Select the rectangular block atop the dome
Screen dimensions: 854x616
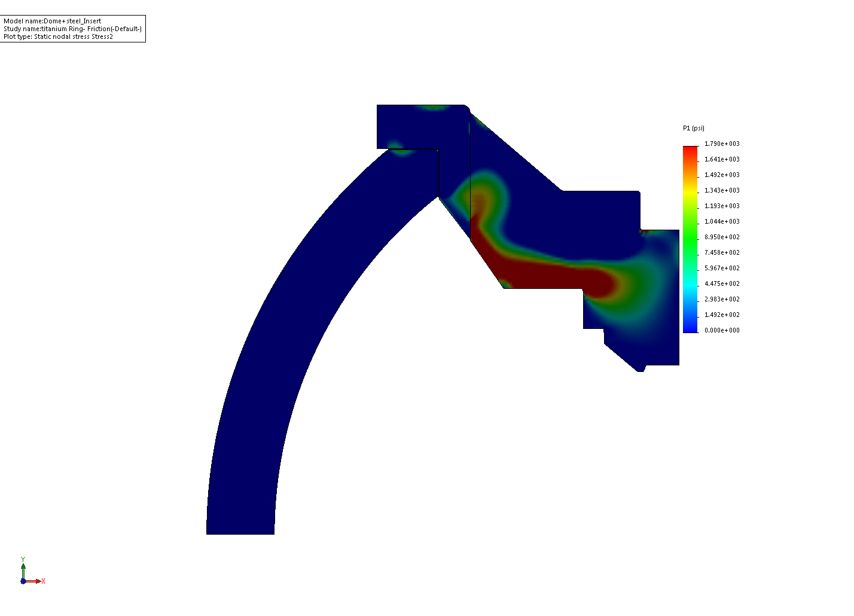422,127
